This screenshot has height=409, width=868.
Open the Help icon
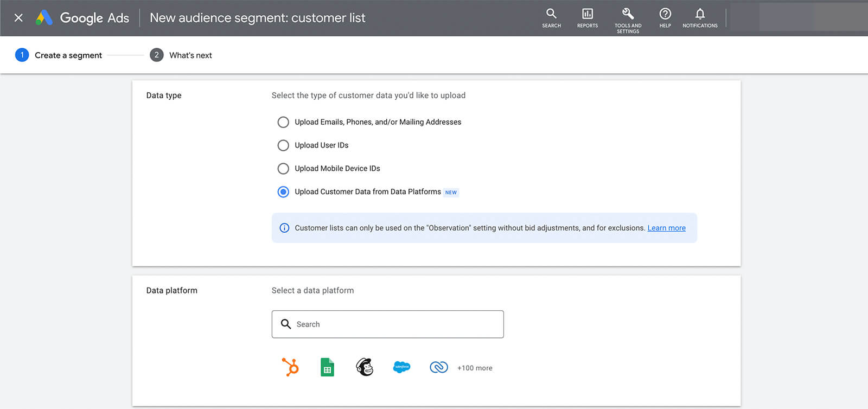coord(665,18)
